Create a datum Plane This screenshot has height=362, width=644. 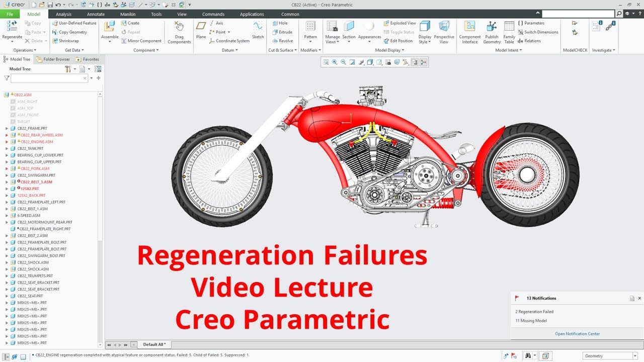pos(201,30)
